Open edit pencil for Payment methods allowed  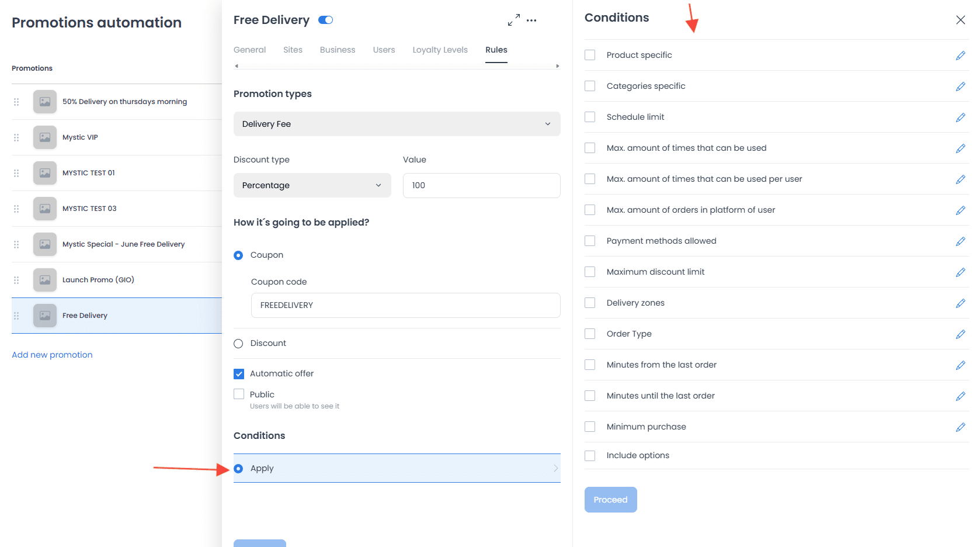click(960, 241)
